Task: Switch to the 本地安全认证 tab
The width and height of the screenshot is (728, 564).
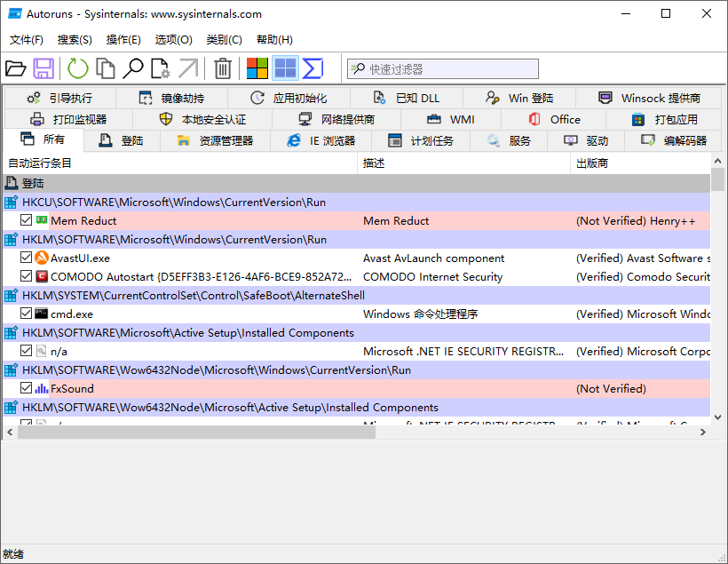Action: (x=202, y=119)
